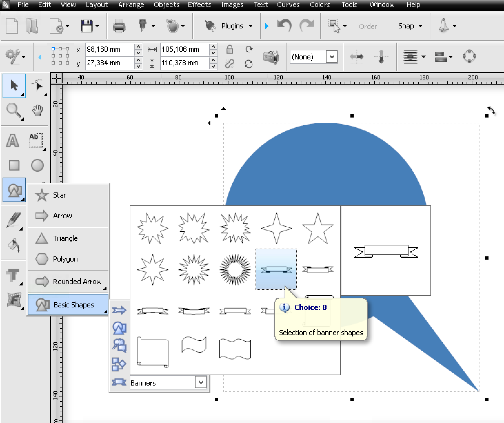This screenshot has height=423, width=504.
Task: Choose the Rectangle drawing tool
Action: 14,165
